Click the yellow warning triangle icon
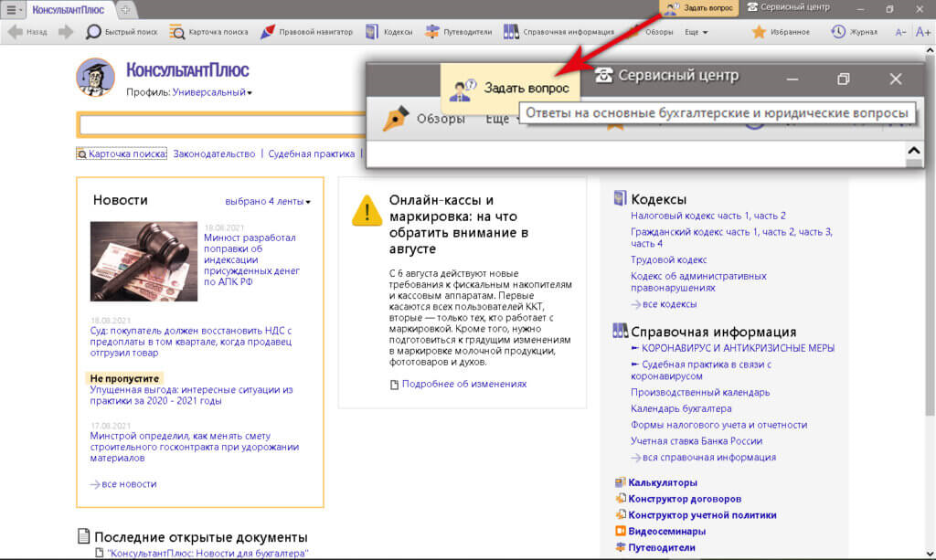 pos(367,210)
